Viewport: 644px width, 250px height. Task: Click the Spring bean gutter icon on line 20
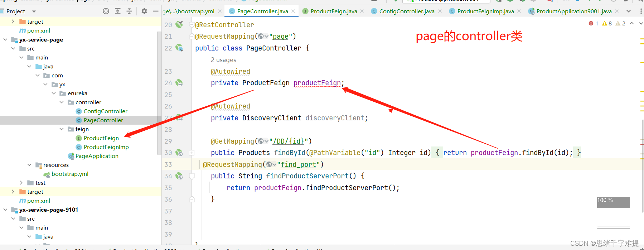tap(179, 24)
